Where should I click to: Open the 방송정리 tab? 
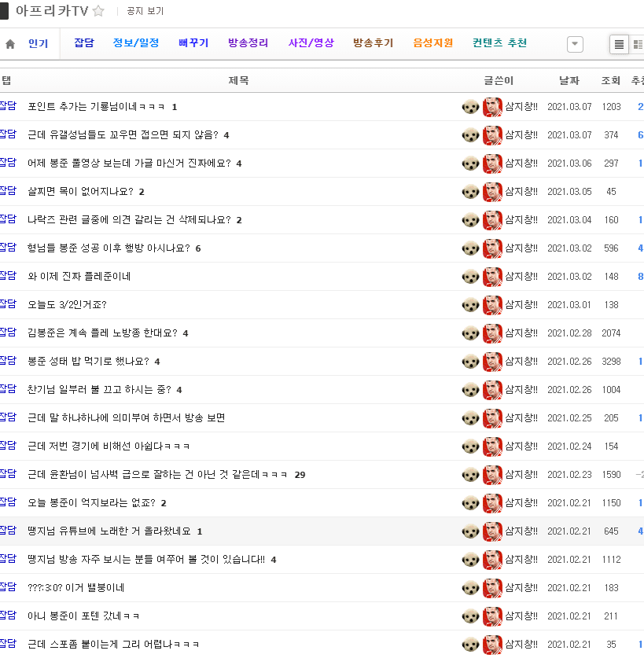[x=248, y=42]
